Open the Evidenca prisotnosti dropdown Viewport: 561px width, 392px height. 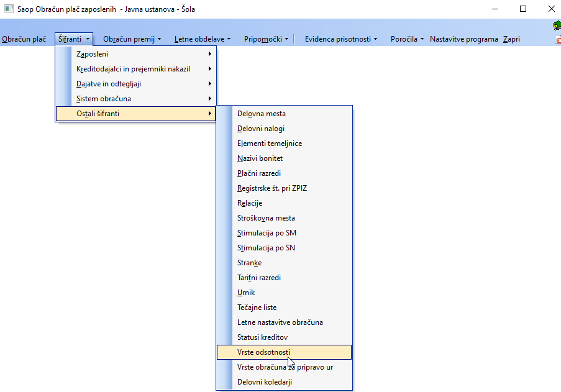tap(340, 39)
